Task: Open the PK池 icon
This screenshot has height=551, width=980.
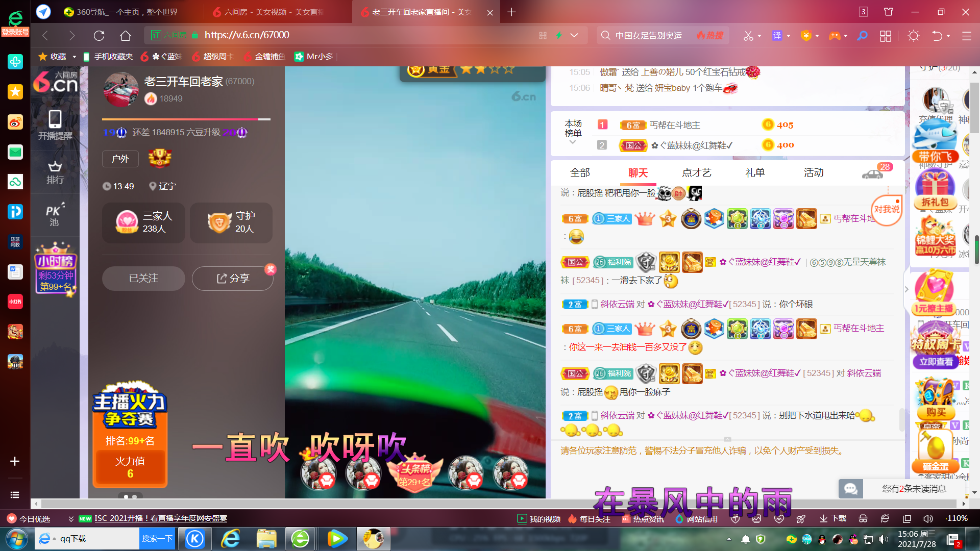Action: point(54,215)
